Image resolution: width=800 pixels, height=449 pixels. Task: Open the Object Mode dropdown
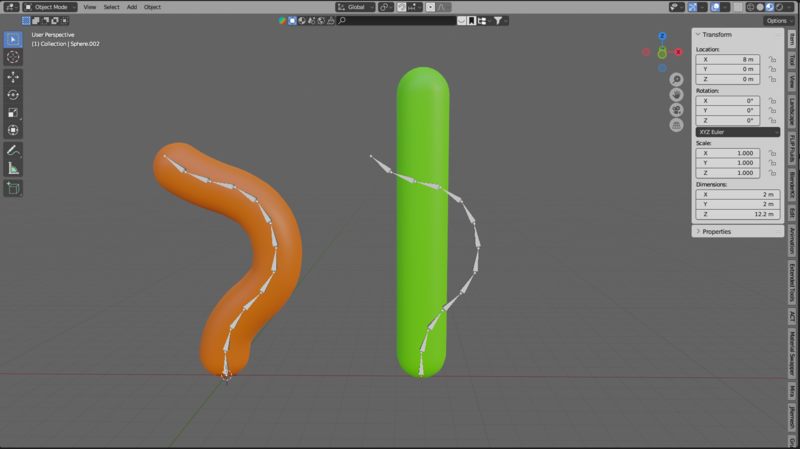click(x=46, y=6)
